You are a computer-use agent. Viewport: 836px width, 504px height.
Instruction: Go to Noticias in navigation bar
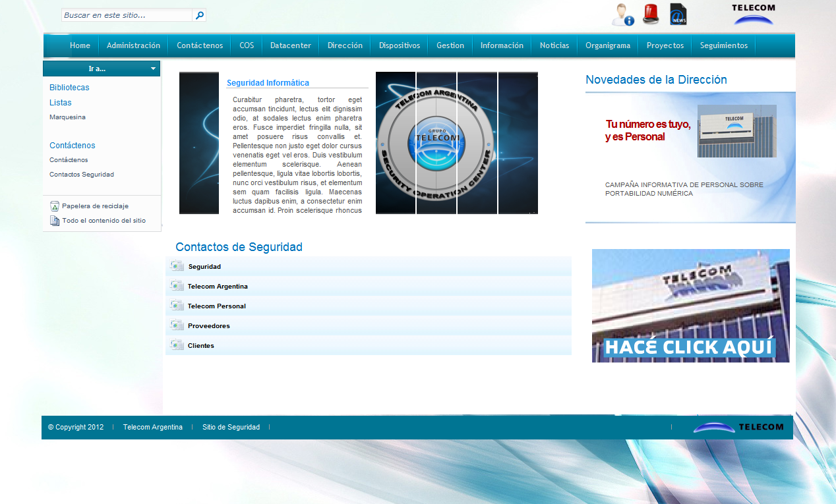point(554,45)
